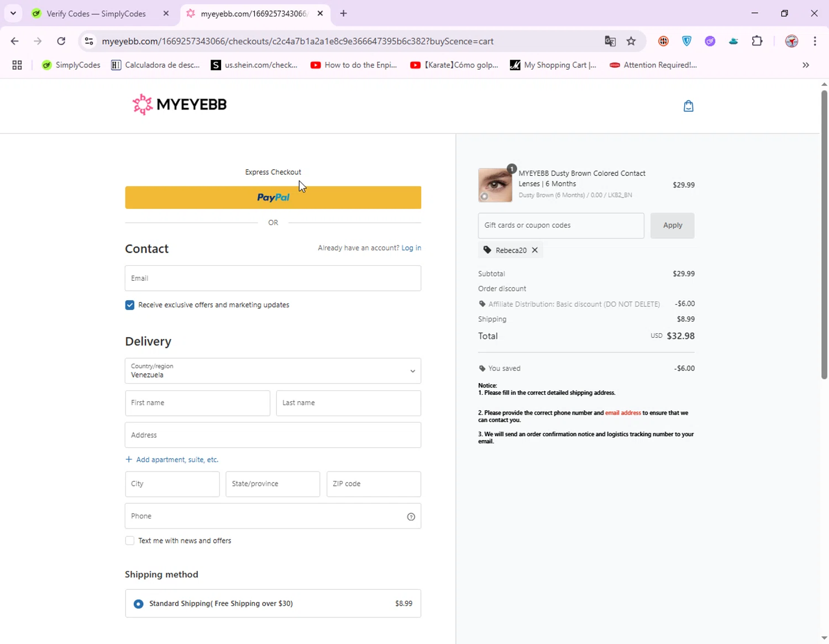Click the Address input field
This screenshot has height=644, width=829.
tap(273, 435)
